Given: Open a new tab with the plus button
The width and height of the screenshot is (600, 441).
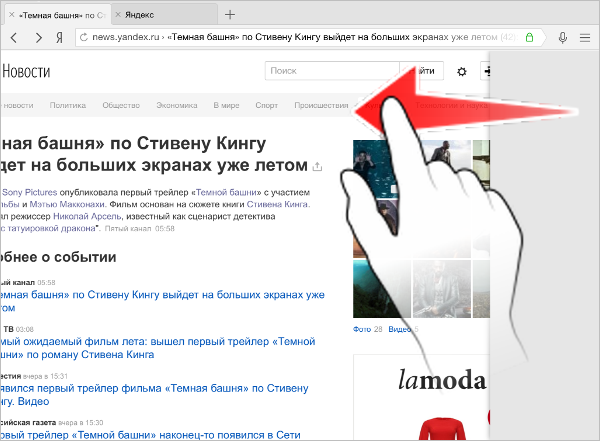Looking at the screenshot, I should click(x=230, y=15).
